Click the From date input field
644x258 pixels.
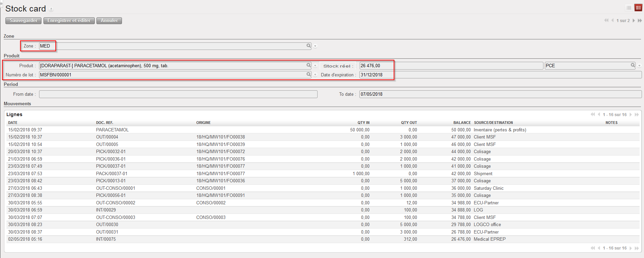click(x=178, y=94)
